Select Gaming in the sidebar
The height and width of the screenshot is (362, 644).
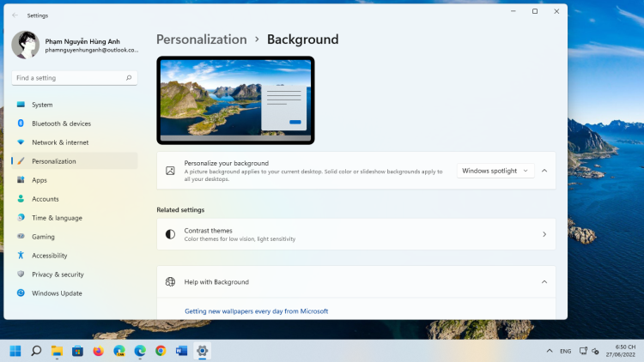point(75,237)
